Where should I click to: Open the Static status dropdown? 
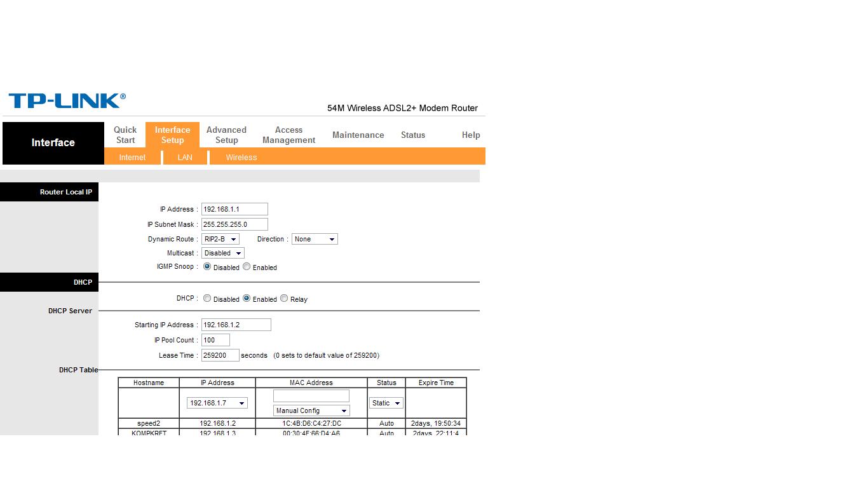(386, 403)
